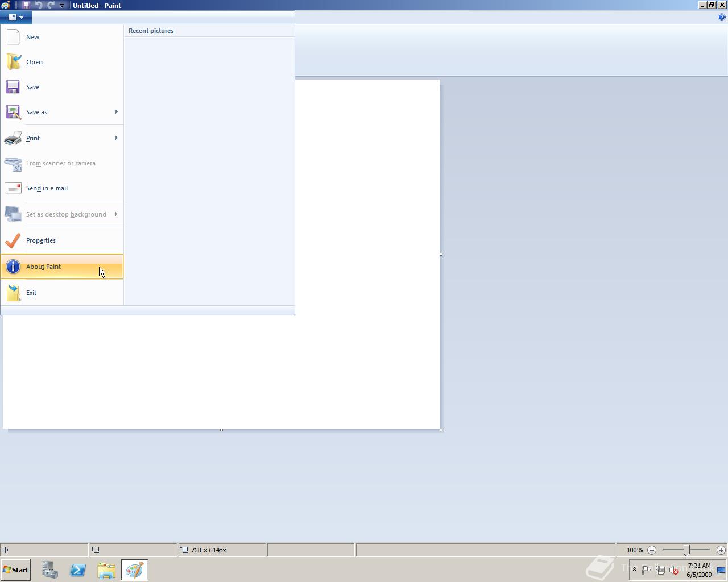Click the Save as pencil-disk icon
Screen dimensions: 728x582
(x=13, y=112)
